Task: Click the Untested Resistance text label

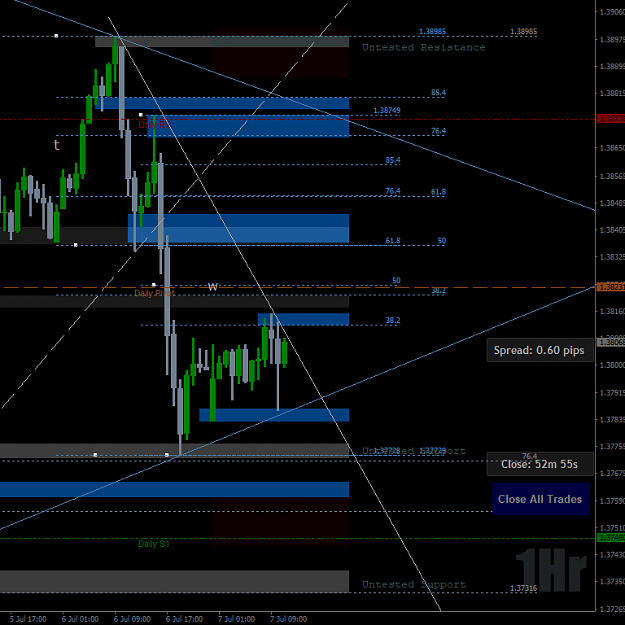Action: pos(423,47)
